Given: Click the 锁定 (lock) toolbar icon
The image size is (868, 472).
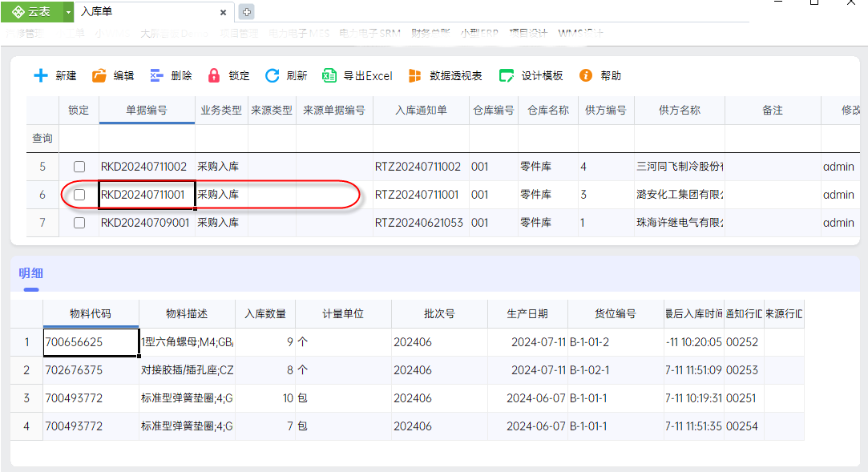Looking at the screenshot, I should click(x=214, y=76).
